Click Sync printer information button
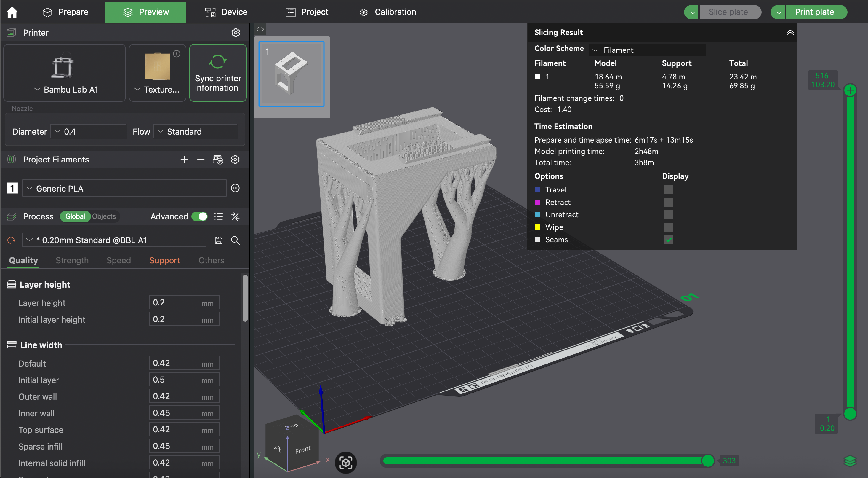The image size is (868, 478). 218,73
